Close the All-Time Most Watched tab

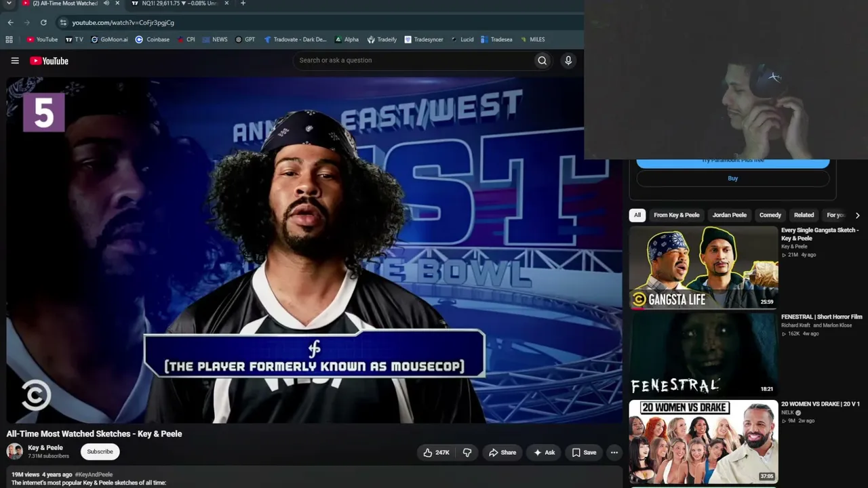pos(117,3)
